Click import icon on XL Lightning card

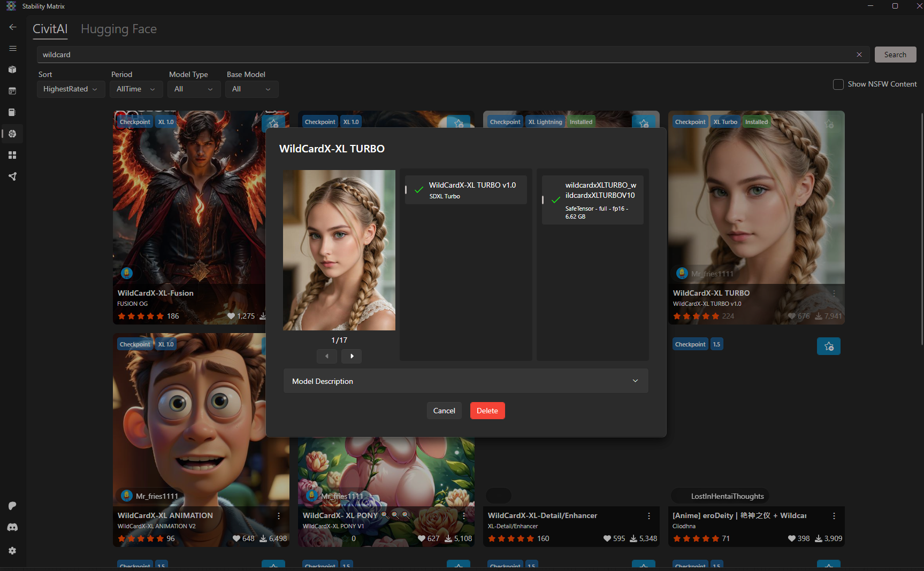644,123
